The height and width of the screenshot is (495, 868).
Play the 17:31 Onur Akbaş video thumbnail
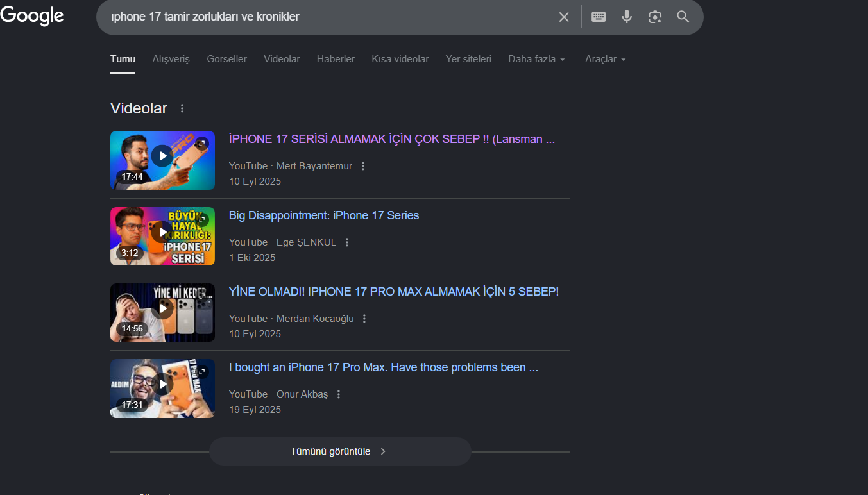coord(162,389)
